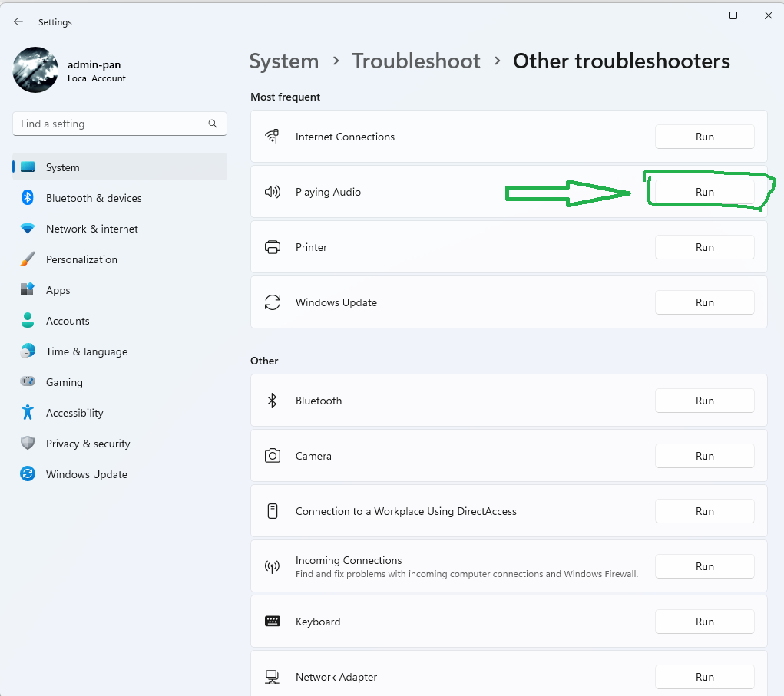Open the System settings category
This screenshot has height=696, width=784.
(x=120, y=167)
